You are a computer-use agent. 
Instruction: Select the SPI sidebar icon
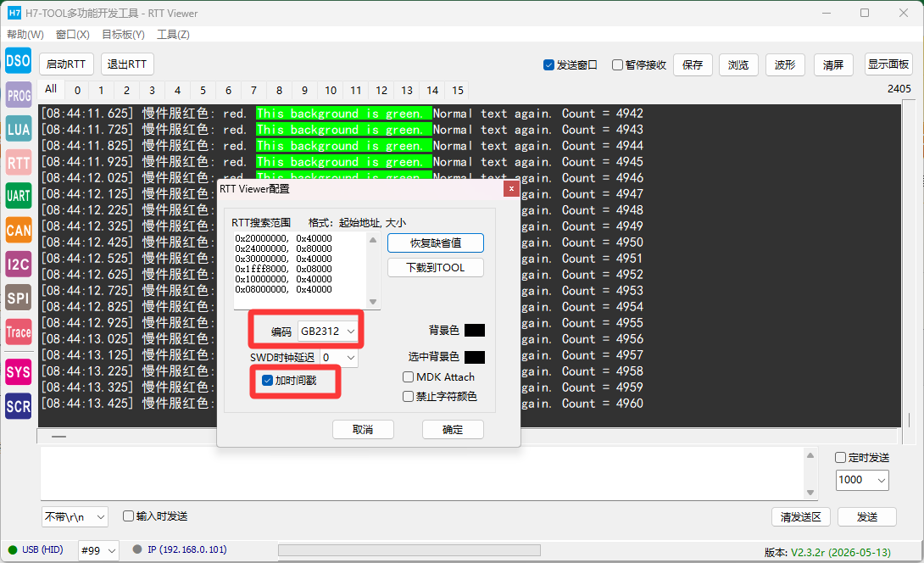[x=19, y=298]
